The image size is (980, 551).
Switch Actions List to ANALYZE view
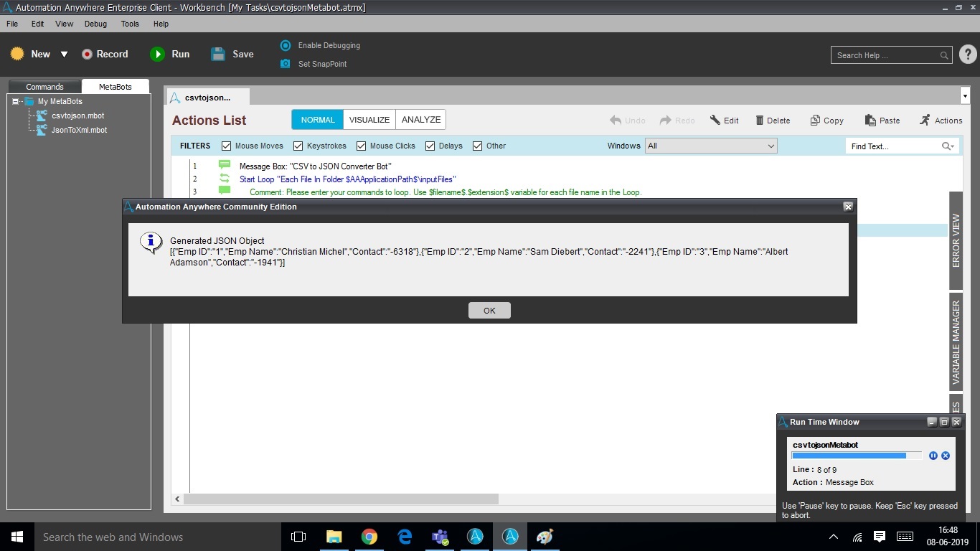[x=421, y=120]
